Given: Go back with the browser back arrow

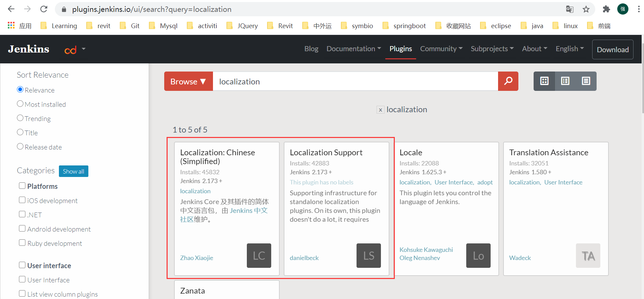Looking at the screenshot, I should (x=11, y=9).
